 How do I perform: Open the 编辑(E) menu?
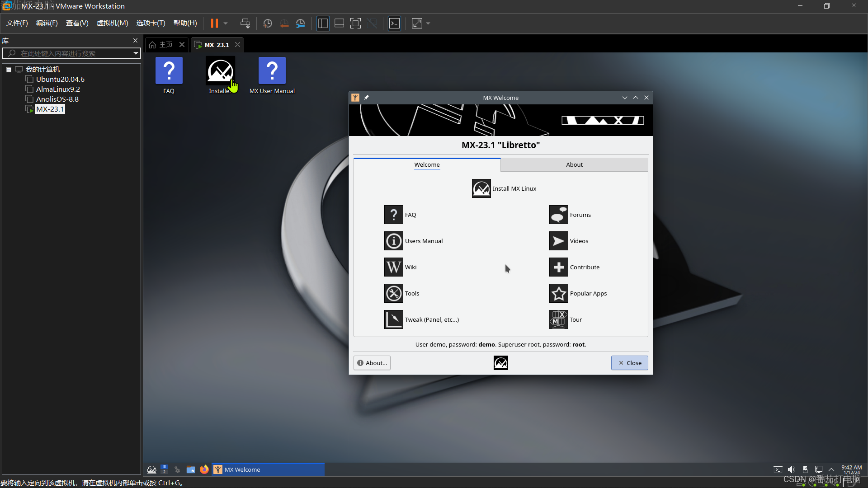(47, 23)
